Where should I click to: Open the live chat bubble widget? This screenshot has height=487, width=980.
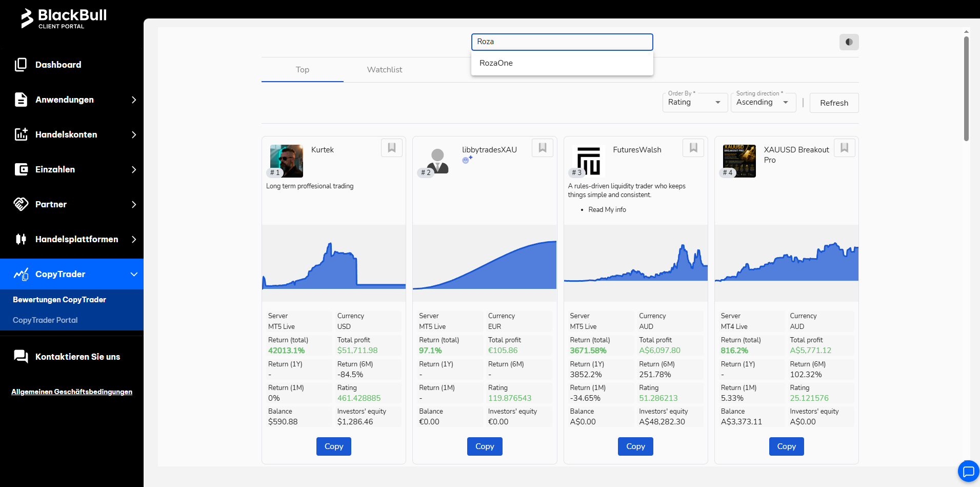tap(968, 471)
